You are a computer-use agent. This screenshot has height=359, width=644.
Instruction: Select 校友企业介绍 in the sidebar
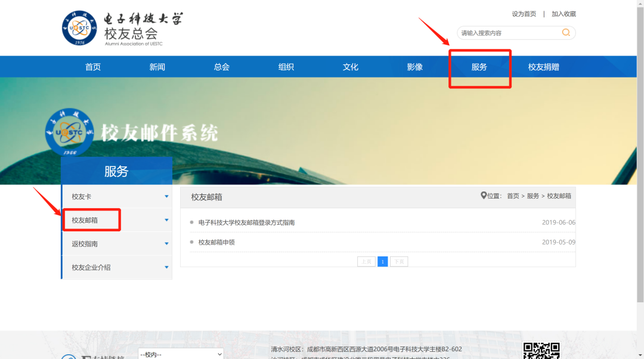[91, 267]
